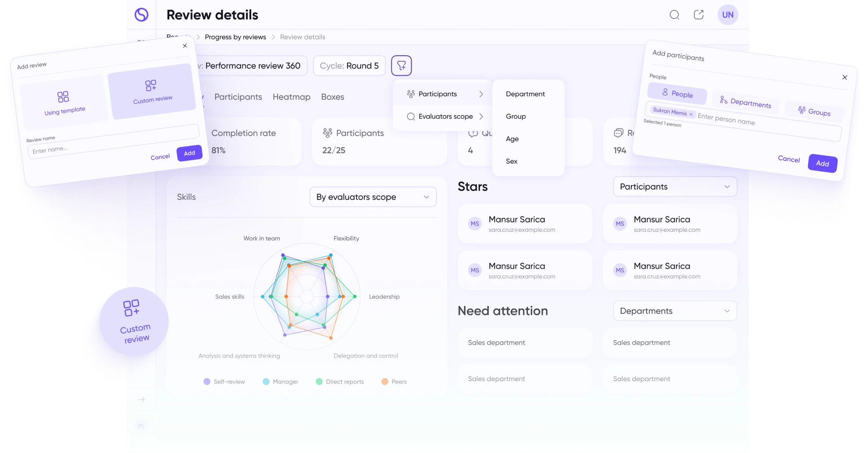868x453 pixels.
Task: Expand the Need attention Departments dropdown
Action: (675, 311)
